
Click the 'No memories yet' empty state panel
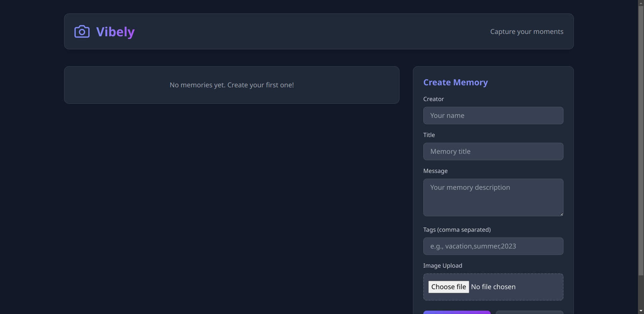click(231, 85)
